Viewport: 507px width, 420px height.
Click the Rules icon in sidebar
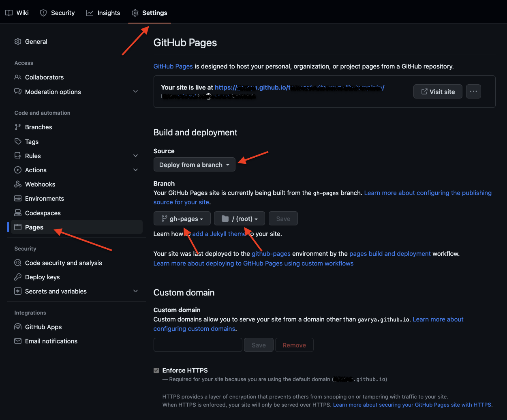18,156
